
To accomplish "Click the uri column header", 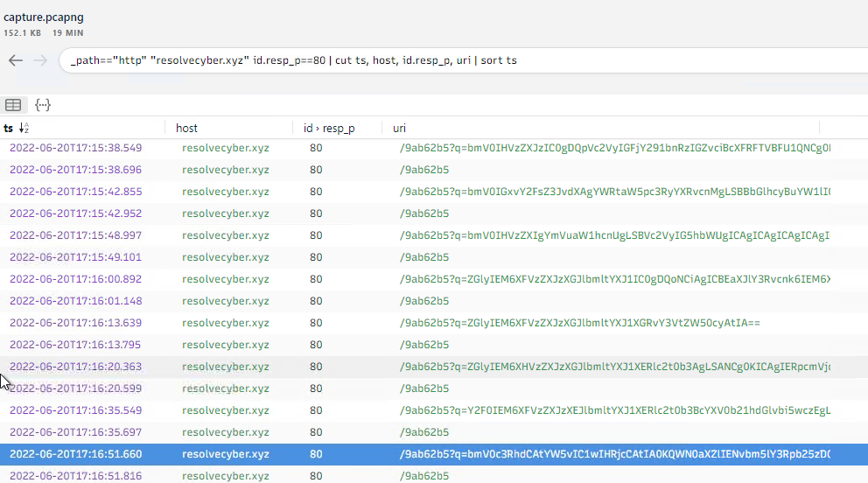I will click(x=399, y=129).
